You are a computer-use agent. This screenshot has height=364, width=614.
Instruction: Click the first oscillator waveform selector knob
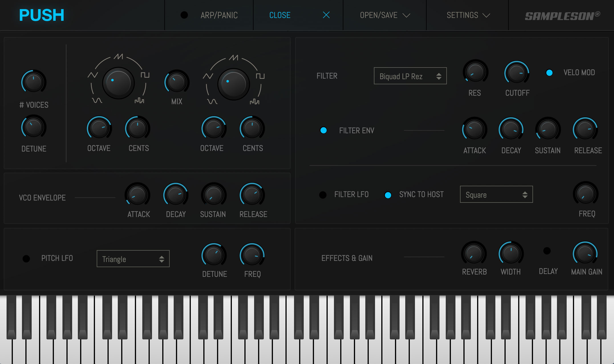coord(118,83)
